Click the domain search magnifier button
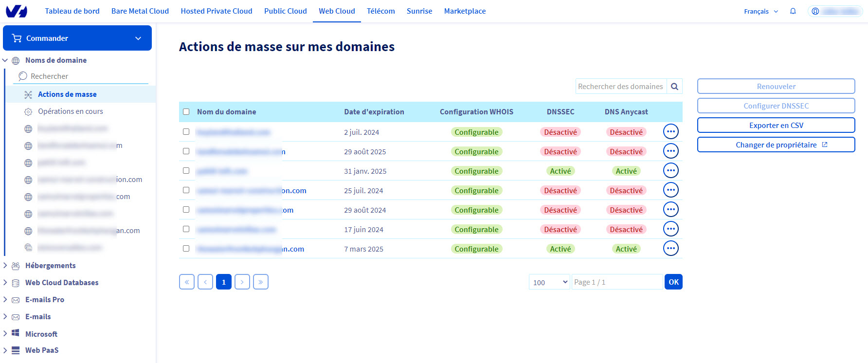Screen dimensions: 868x363 (x=674, y=87)
